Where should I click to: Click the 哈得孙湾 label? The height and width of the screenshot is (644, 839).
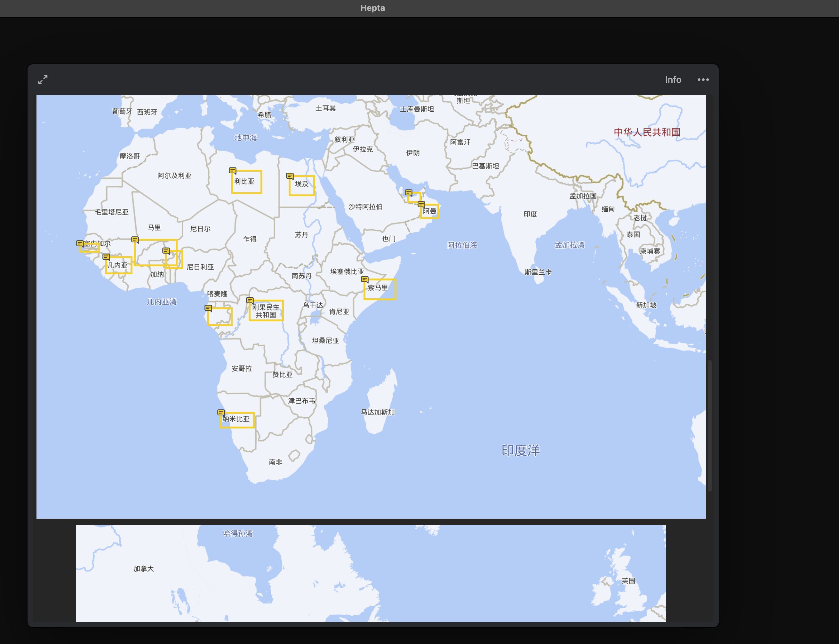coord(238,533)
